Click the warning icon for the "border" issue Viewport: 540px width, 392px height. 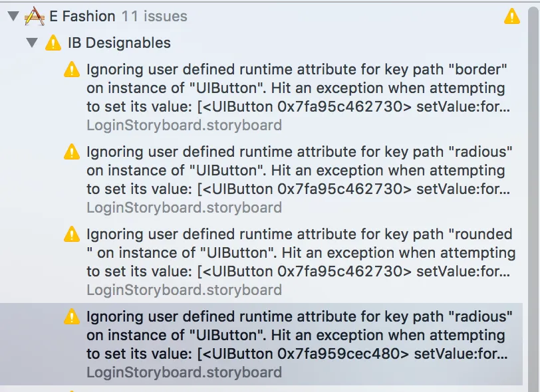click(72, 70)
